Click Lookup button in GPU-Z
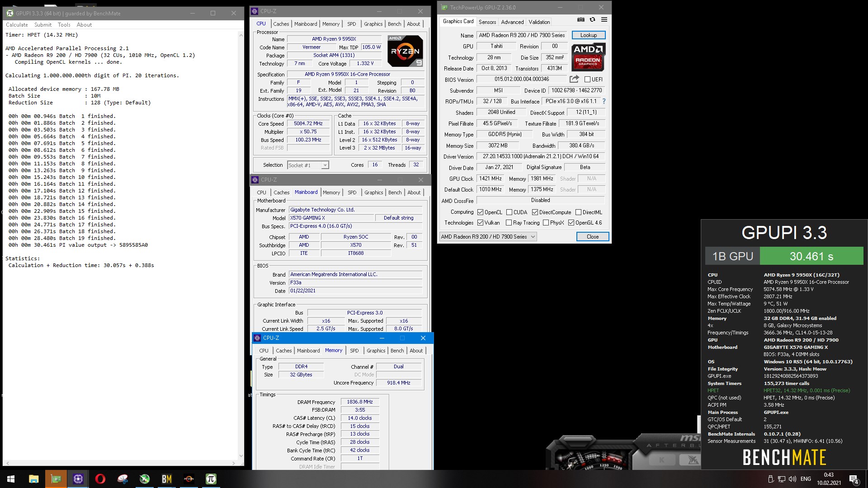 588,35
